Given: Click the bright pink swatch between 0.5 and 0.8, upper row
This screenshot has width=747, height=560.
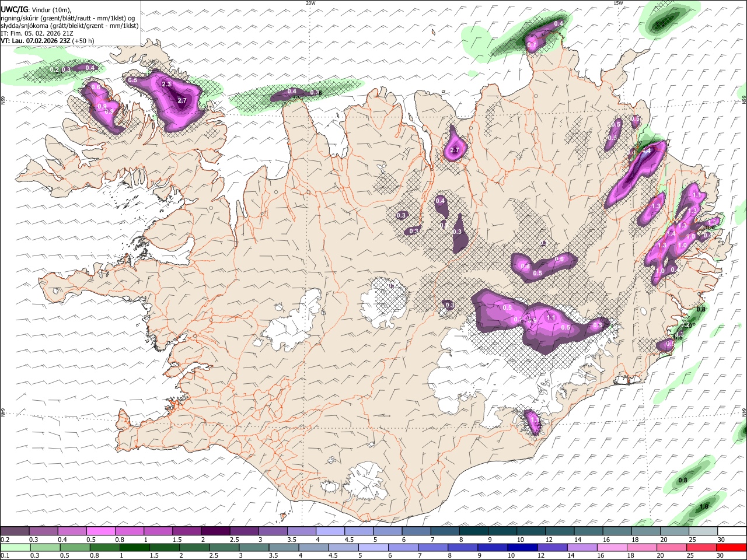Looking at the screenshot, I should tap(101, 531).
